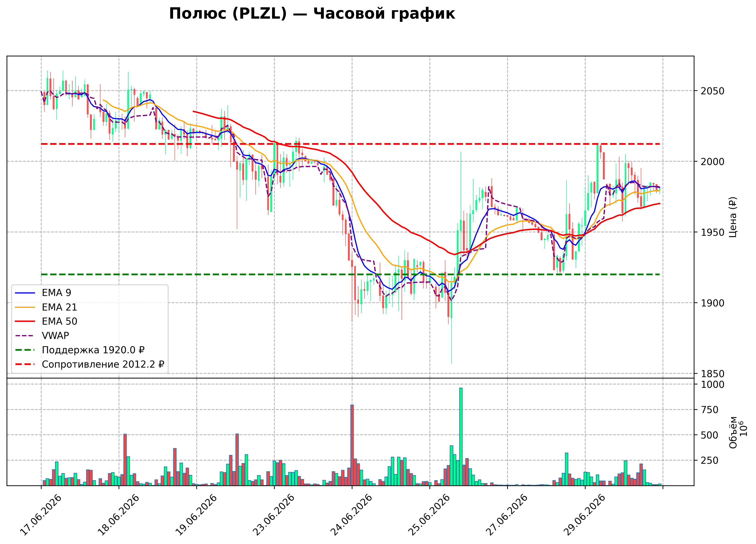Click the 17.06.2026 date axis label
This screenshot has width=756, height=544.
[x=41, y=515]
